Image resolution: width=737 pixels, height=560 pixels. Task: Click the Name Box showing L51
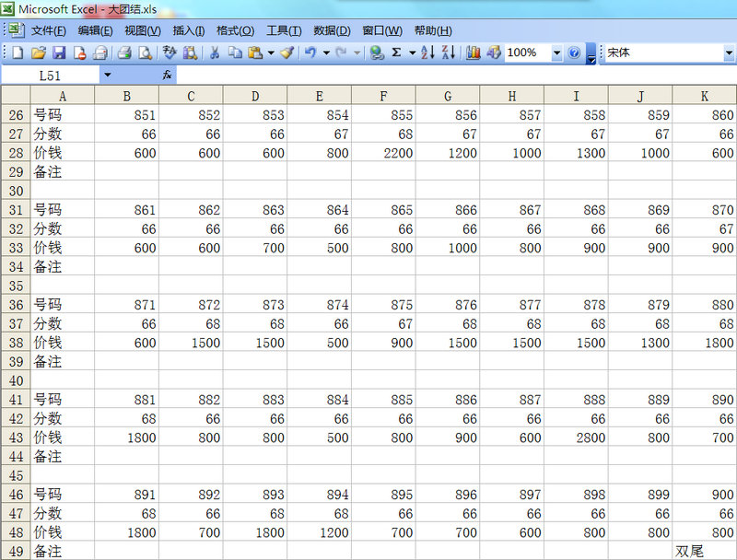tap(51, 75)
